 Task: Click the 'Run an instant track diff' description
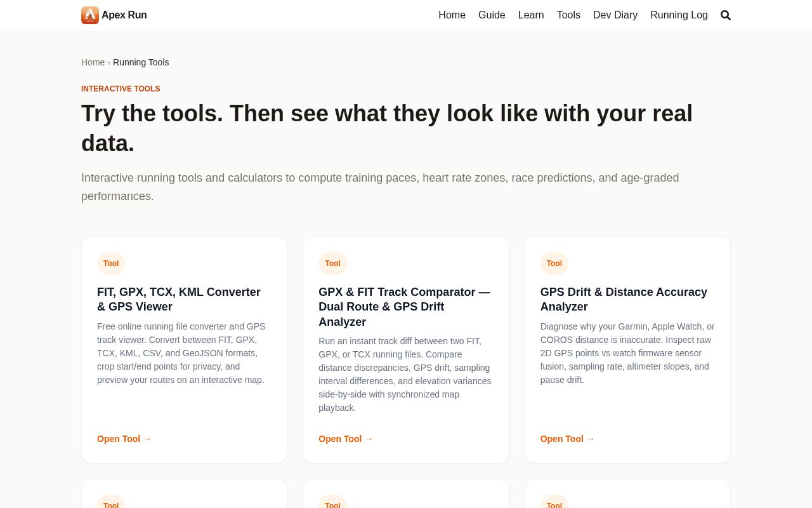click(x=405, y=375)
